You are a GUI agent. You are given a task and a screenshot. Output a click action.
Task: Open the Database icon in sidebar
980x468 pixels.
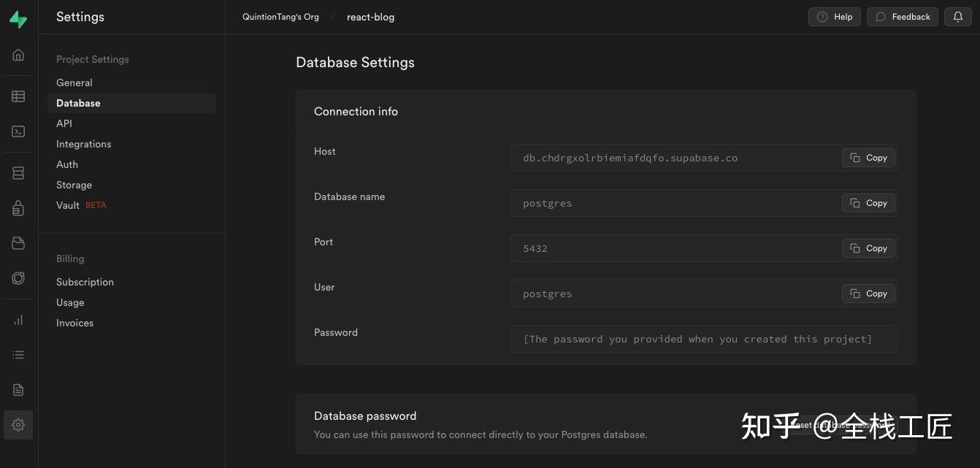pyautogui.click(x=18, y=173)
